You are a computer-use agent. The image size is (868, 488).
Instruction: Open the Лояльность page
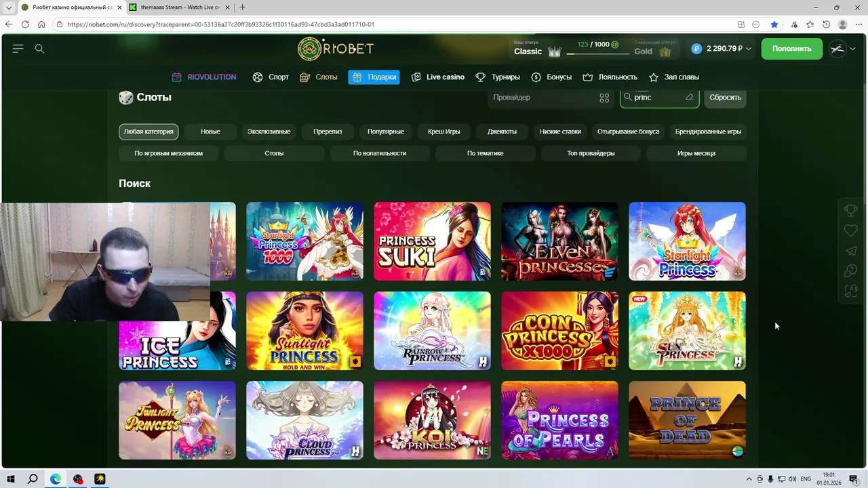tap(610, 77)
